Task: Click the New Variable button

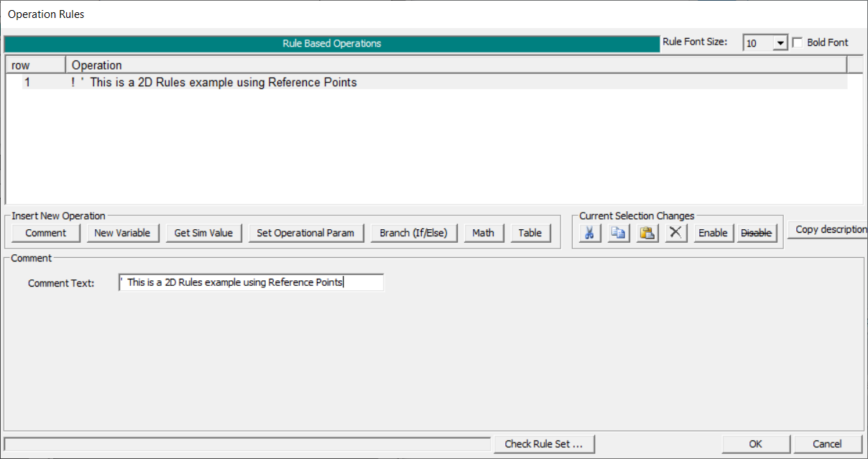Action: pos(122,233)
